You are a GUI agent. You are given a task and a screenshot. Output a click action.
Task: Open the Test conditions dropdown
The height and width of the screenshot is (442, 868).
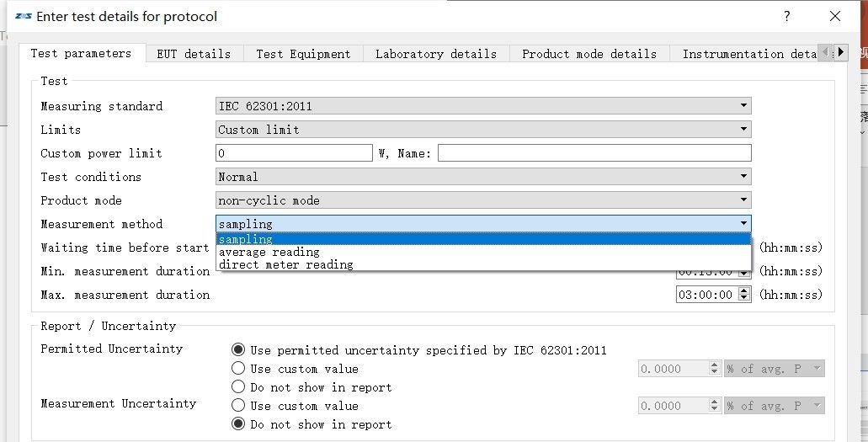tap(483, 177)
